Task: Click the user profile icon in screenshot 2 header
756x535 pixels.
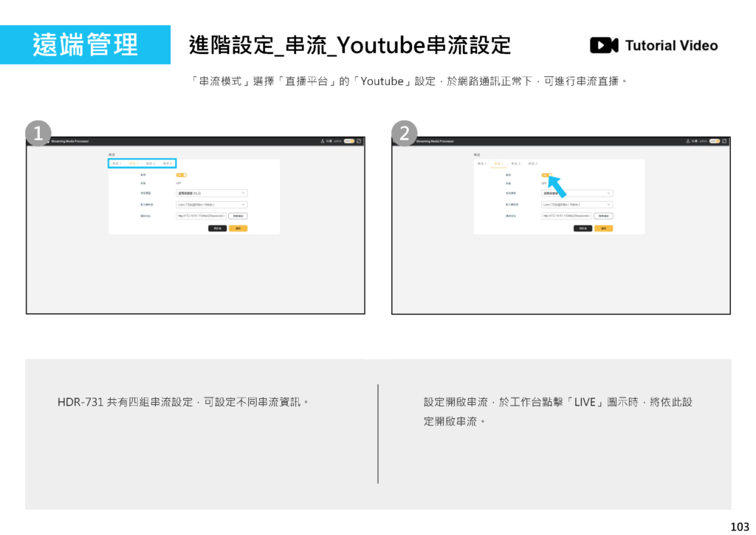Action: pos(688,140)
